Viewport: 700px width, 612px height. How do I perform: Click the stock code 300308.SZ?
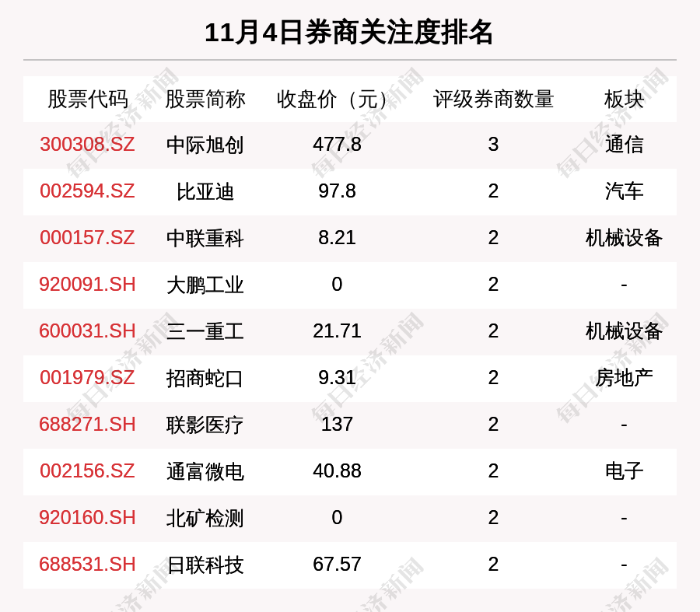coord(87,145)
